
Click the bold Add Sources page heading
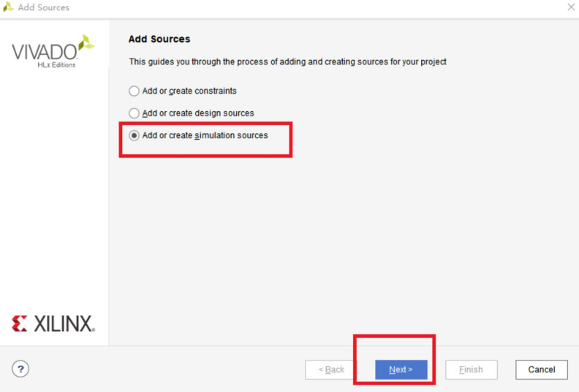(159, 39)
